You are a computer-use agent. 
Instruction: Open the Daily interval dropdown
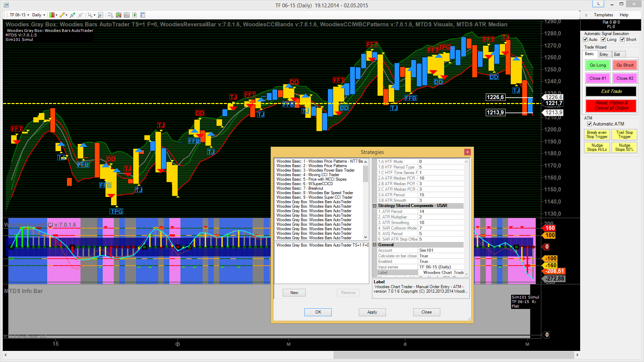tap(39, 15)
